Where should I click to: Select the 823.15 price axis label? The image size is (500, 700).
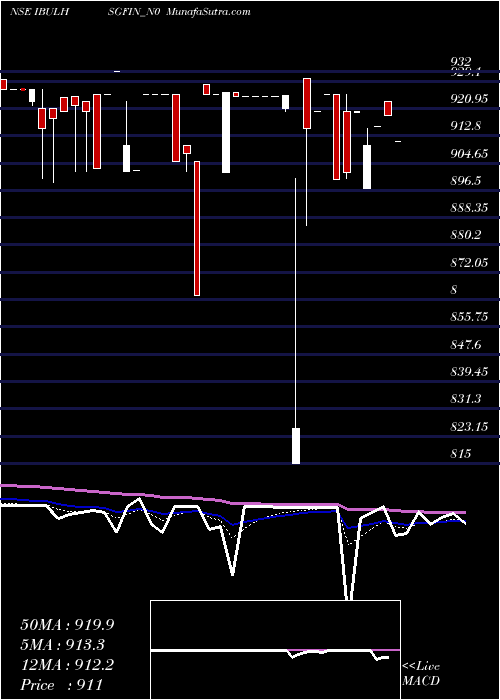(469, 426)
